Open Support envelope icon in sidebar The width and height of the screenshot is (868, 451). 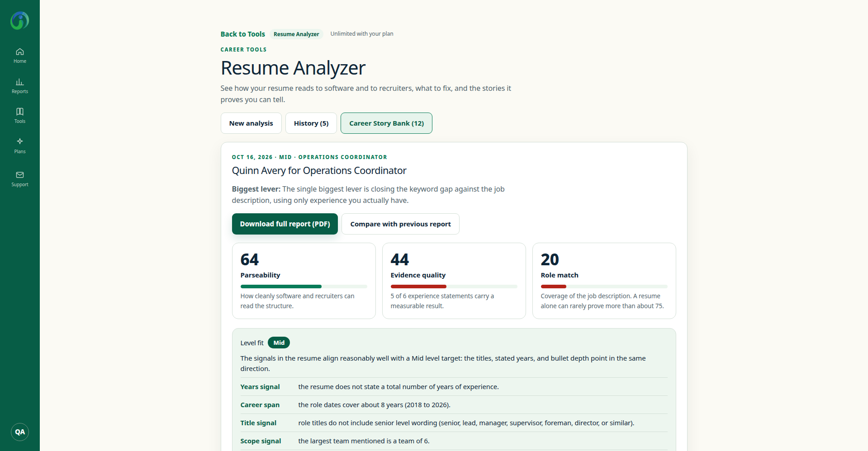point(19,174)
